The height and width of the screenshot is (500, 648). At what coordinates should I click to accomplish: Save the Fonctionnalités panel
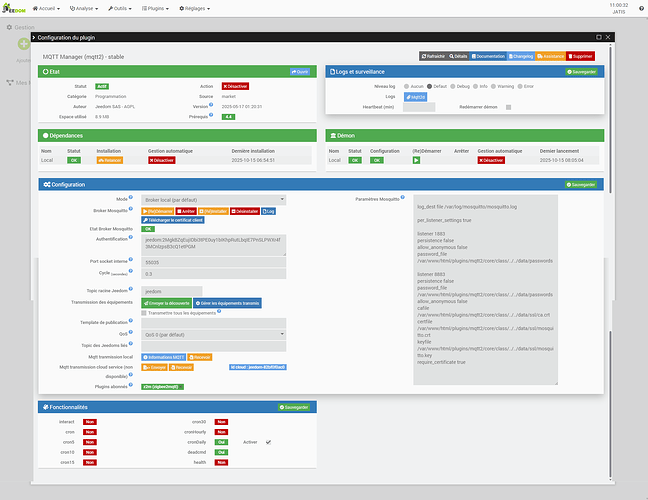point(293,407)
